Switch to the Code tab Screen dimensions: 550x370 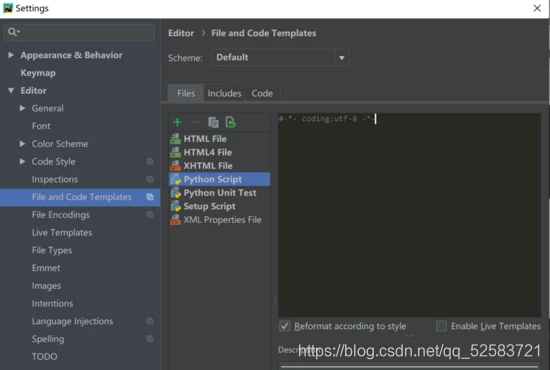click(x=262, y=93)
